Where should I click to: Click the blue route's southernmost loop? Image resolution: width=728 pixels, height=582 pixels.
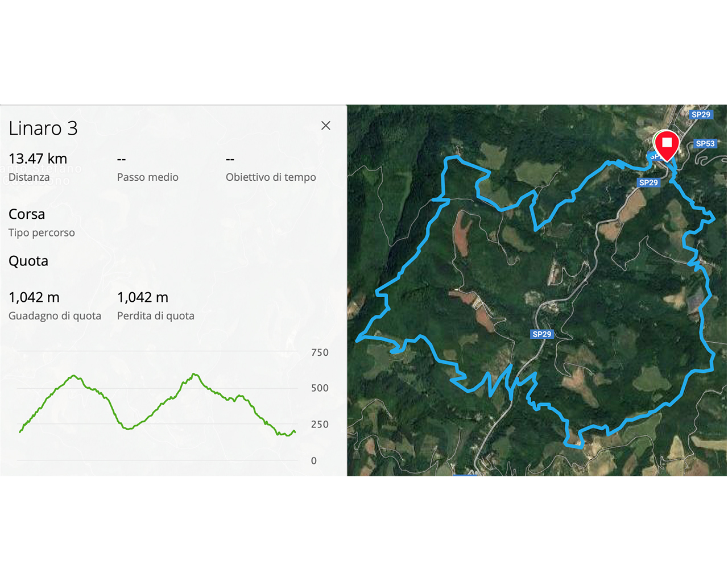(574, 439)
